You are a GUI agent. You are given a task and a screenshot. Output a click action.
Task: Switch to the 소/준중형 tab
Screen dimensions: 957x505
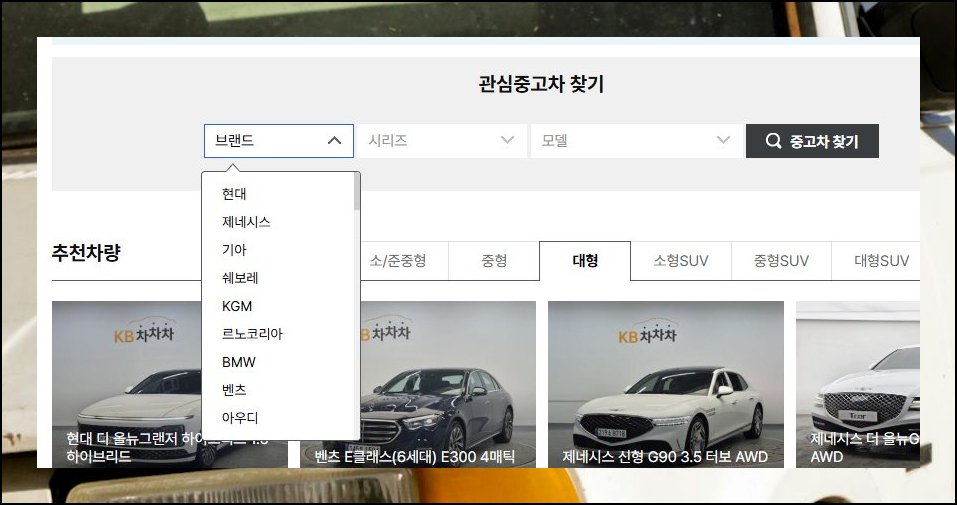(x=398, y=261)
